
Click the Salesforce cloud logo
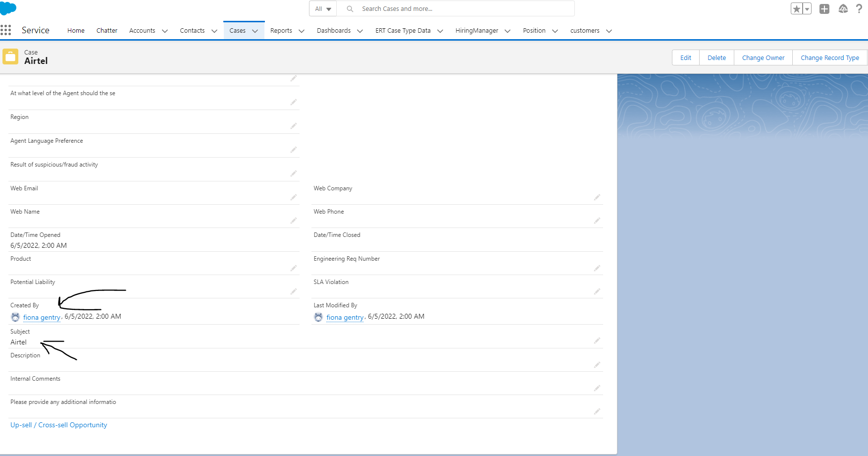coord(8,8)
